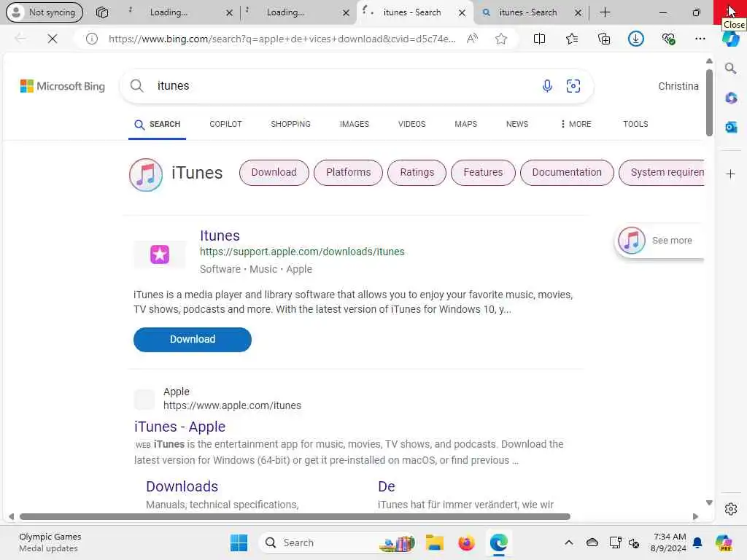
Task: Open the Windows Start menu
Action: [239, 542]
